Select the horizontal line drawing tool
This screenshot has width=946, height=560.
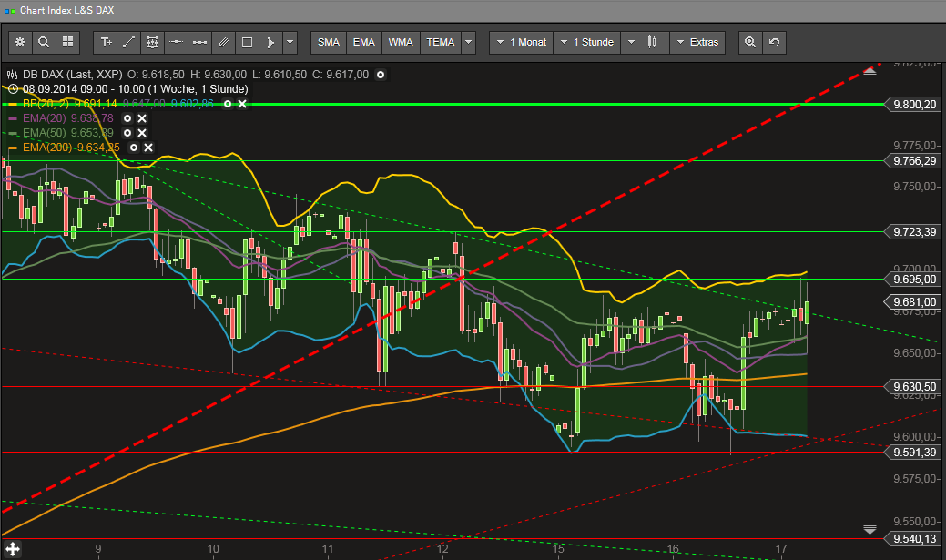[x=176, y=42]
